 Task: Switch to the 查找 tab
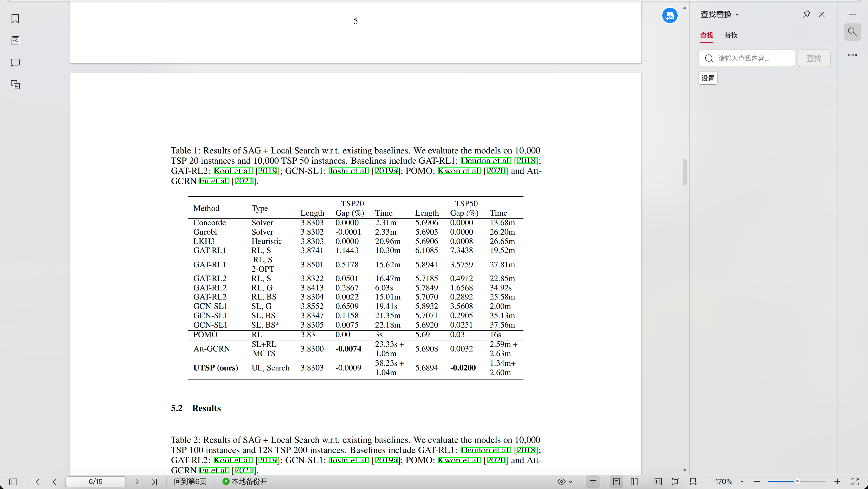tap(706, 35)
